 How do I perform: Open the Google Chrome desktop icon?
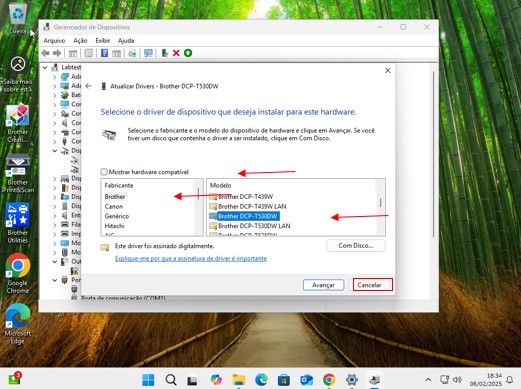18,274
